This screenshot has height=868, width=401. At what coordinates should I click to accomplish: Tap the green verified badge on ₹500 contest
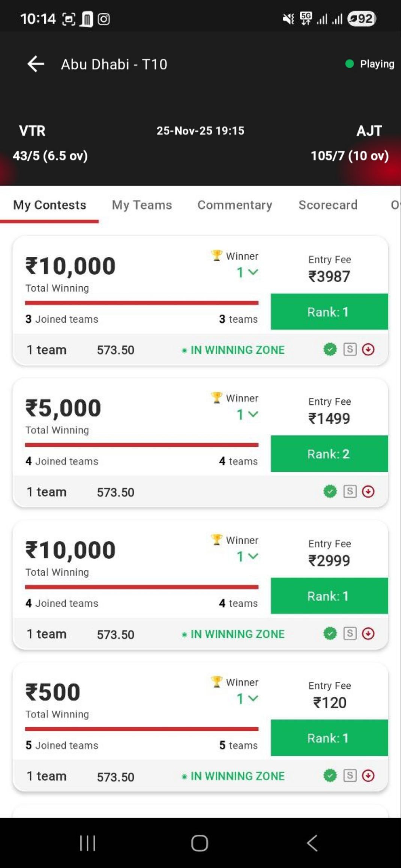(x=330, y=775)
